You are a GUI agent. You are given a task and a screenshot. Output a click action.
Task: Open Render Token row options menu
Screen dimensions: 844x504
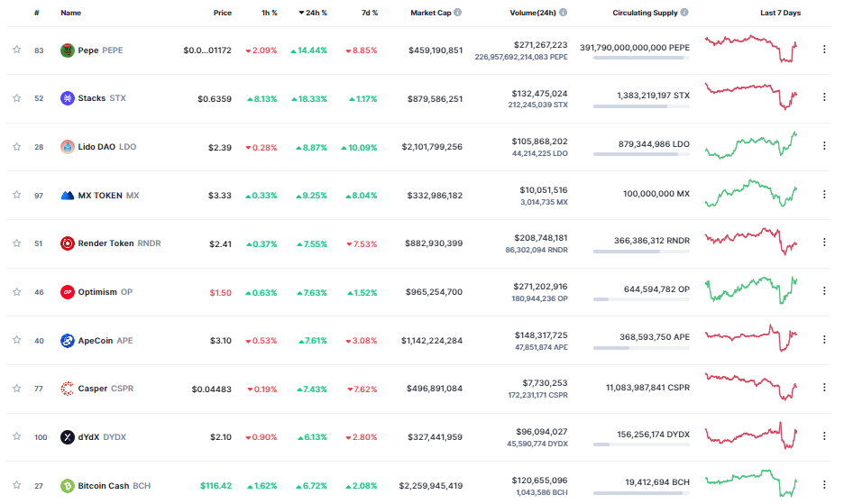[x=824, y=243]
